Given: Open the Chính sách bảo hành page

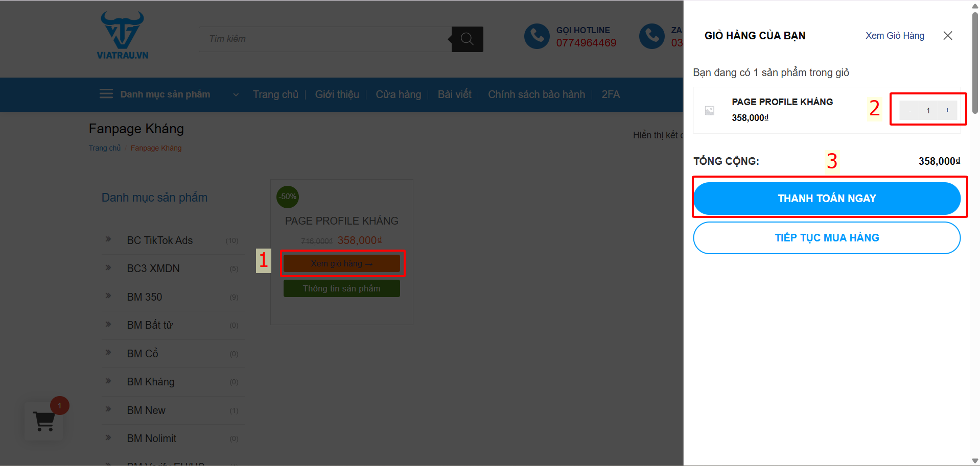Looking at the screenshot, I should pyautogui.click(x=536, y=94).
